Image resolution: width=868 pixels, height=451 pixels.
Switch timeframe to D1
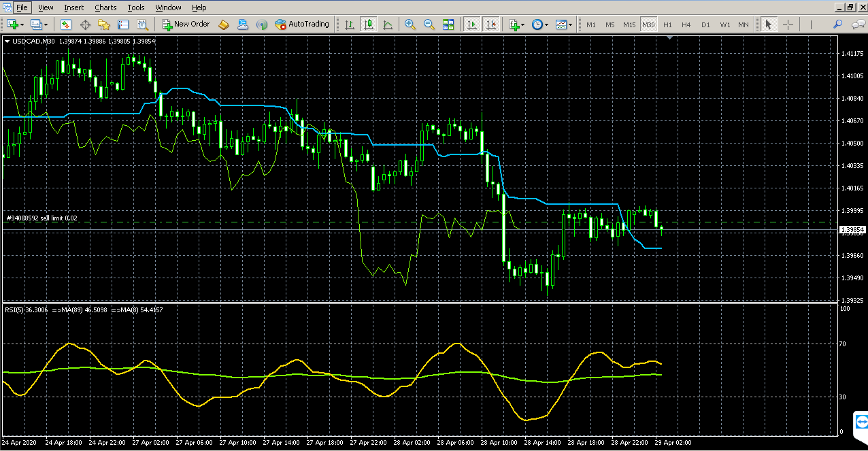pyautogui.click(x=705, y=24)
